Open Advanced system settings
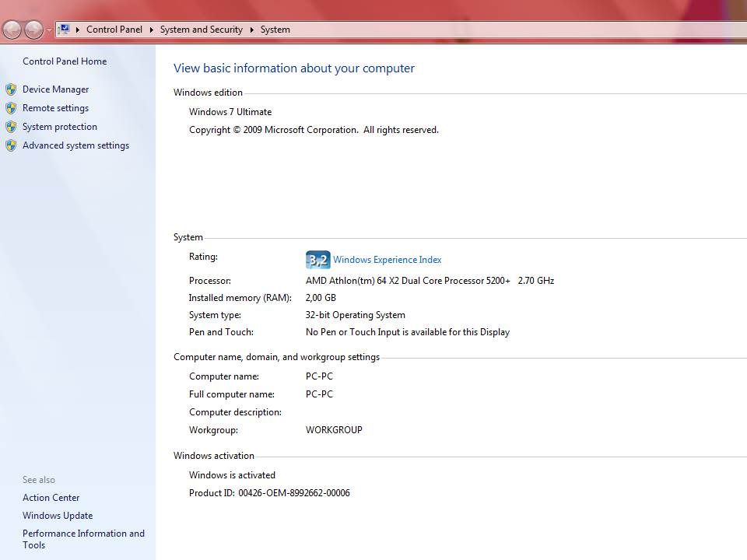 point(75,145)
